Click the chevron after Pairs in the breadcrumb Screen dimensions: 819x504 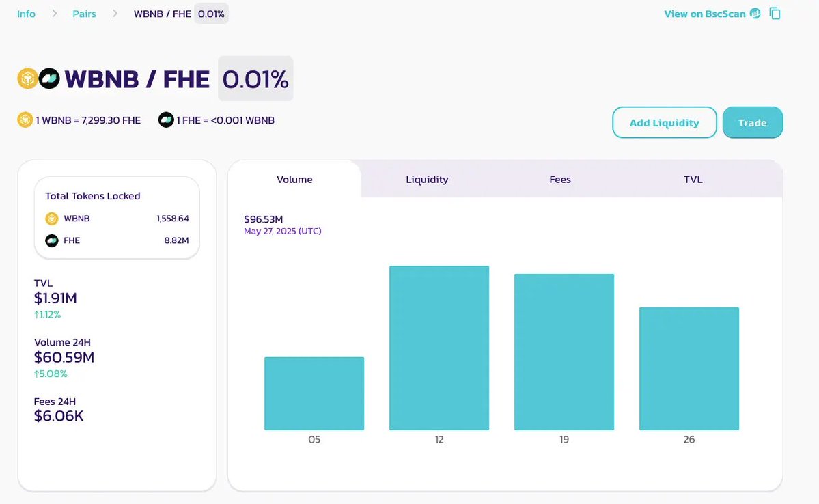[115, 14]
